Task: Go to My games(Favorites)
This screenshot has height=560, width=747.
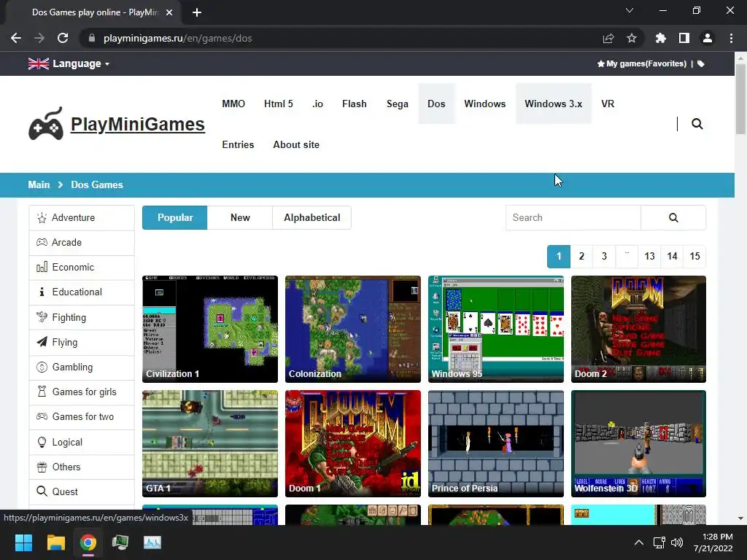Action: coord(642,64)
